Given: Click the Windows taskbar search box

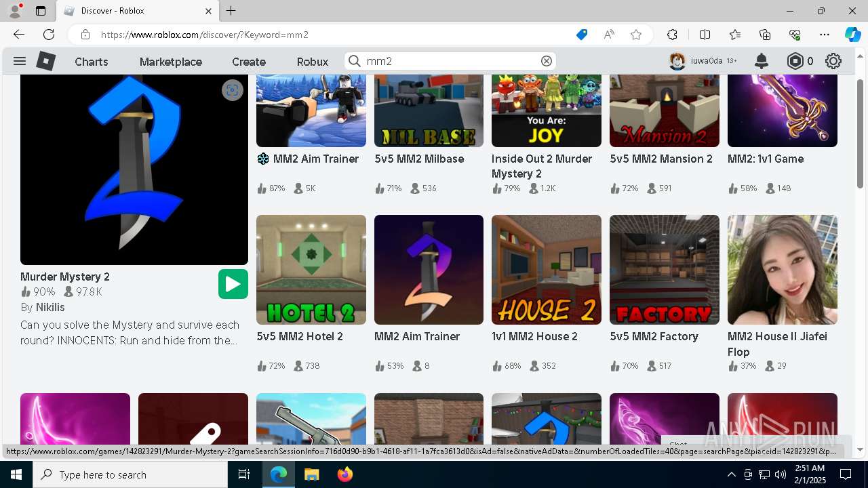Looking at the screenshot, I should [x=130, y=474].
